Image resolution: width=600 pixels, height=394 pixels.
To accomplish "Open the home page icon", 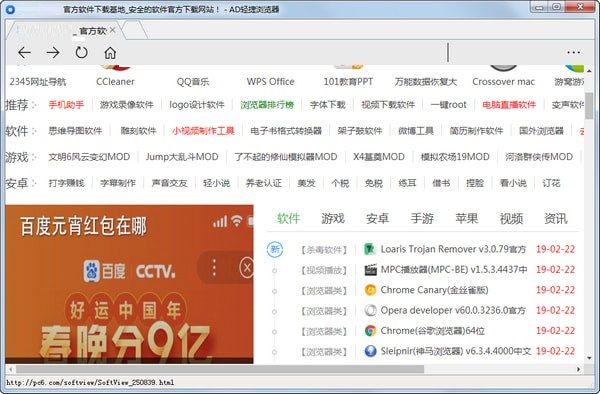I will (110, 52).
